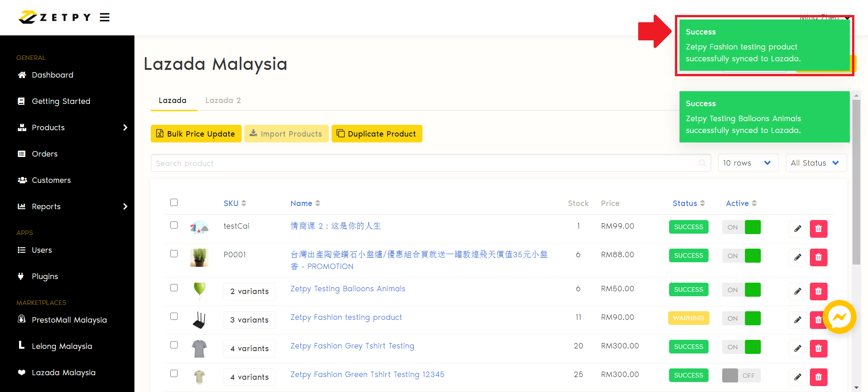The height and width of the screenshot is (392, 868).
Task: Open the Messenger chat bubble icon
Action: coord(839,317)
